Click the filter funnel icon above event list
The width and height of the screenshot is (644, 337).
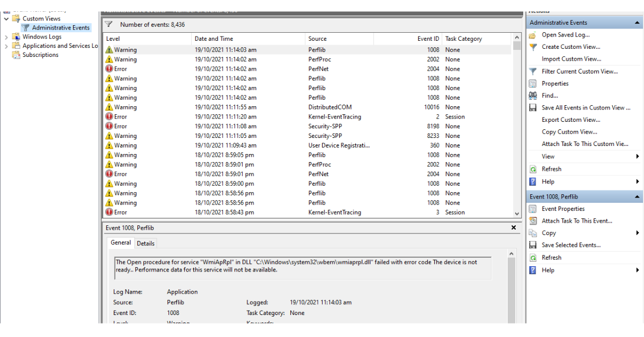click(x=108, y=25)
